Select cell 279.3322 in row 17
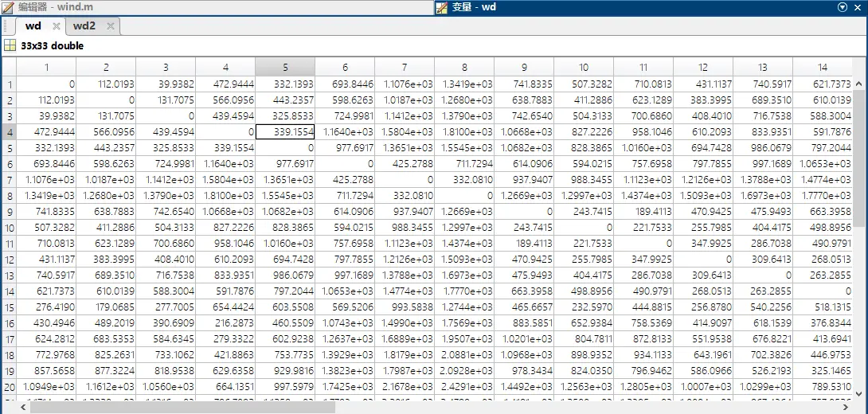Viewport: 868px width, 414px height. [225, 339]
